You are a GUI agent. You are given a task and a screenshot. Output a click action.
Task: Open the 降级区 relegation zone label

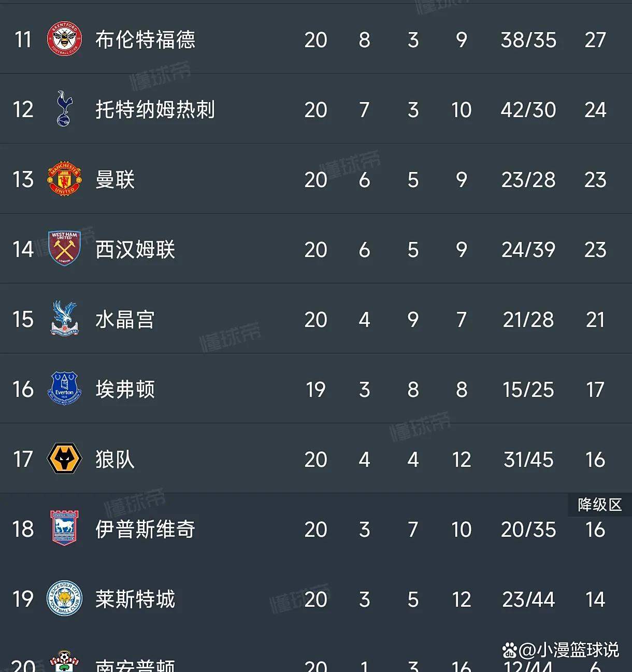[599, 505]
